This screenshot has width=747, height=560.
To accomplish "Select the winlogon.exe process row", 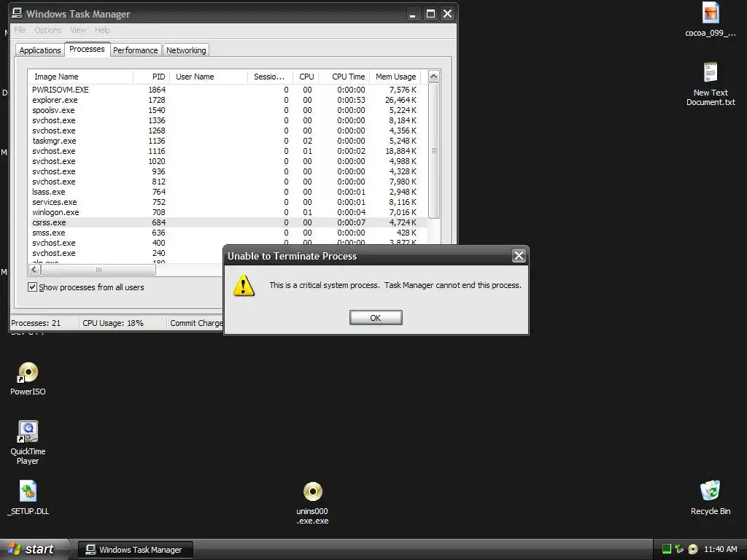I will (228, 212).
